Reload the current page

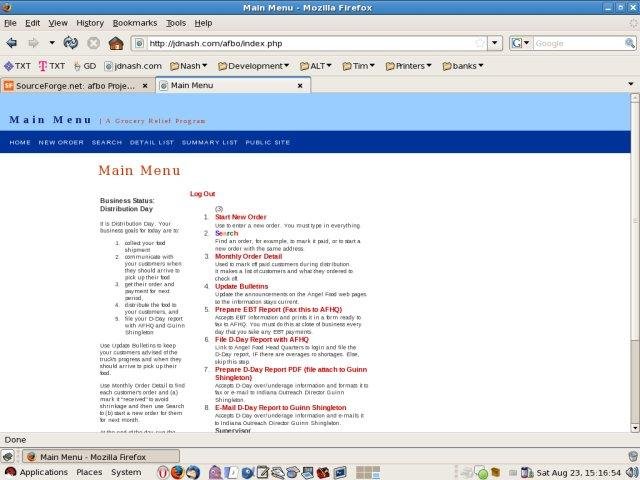click(71, 43)
